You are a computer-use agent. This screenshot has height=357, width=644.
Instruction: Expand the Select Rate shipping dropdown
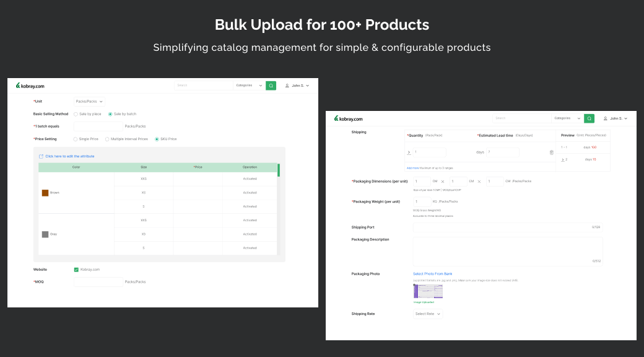pyautogui.click(x=428, y=314)
